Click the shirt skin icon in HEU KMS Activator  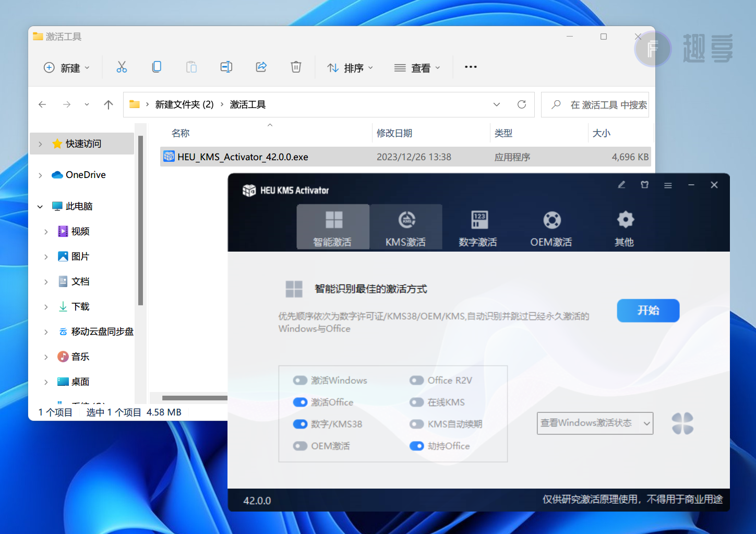click(645, 185)
